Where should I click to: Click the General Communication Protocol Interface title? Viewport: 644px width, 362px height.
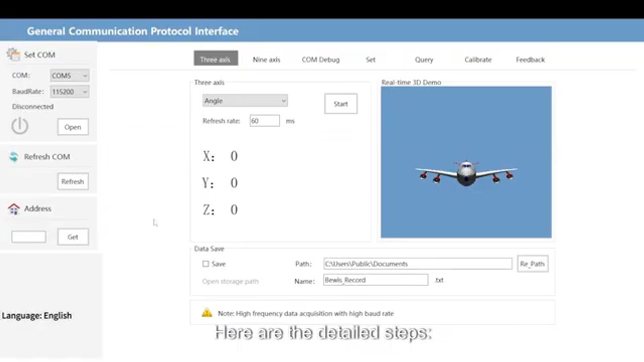pos(133,31)
